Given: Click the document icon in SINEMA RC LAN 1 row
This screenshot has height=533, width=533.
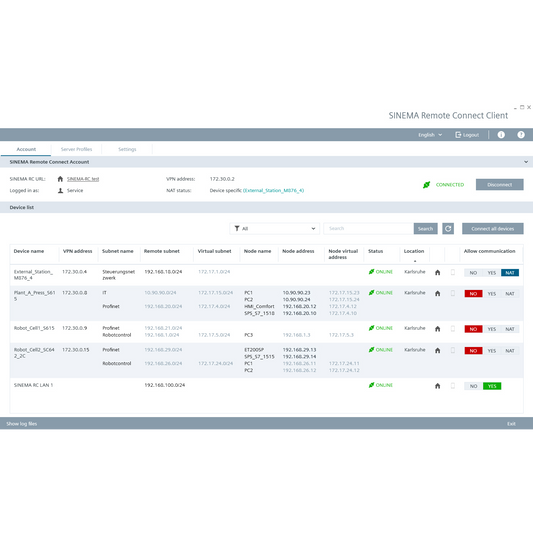Looking at the screenshot, I should [452, 385].
